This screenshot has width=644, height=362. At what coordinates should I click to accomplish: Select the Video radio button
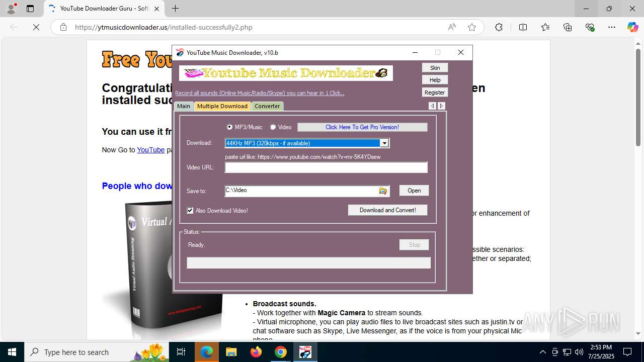tap(273, 127)
